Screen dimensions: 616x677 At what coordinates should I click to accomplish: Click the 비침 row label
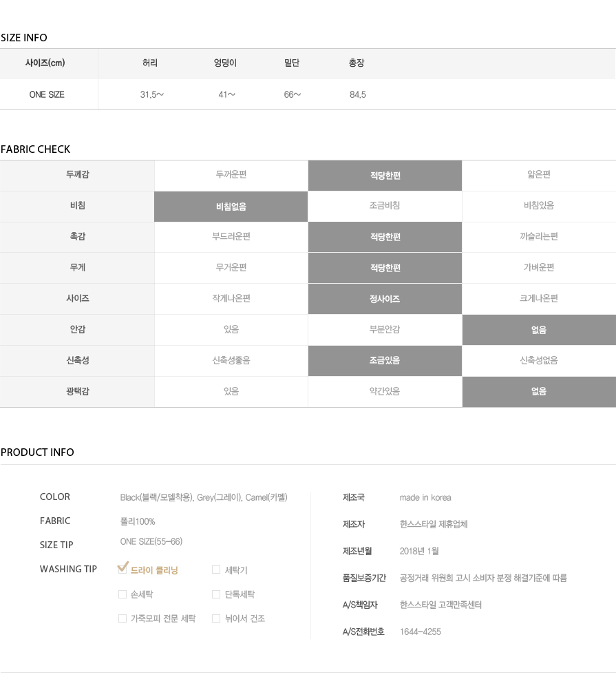tap(78, 205)
